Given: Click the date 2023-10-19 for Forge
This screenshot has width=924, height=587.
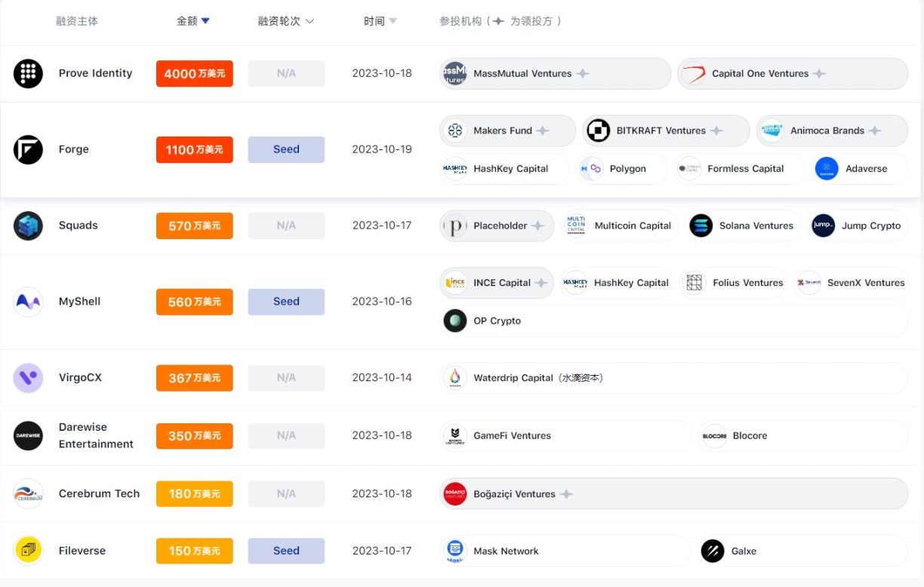Looking at the screenshot, I should point(382,149).
